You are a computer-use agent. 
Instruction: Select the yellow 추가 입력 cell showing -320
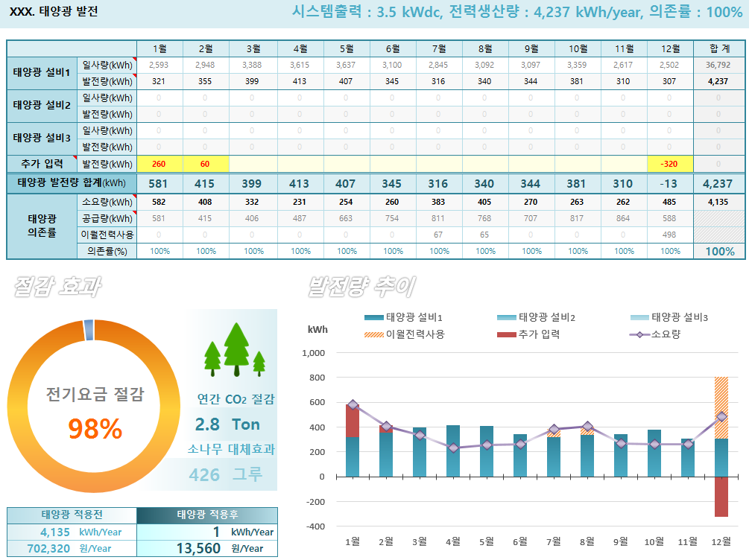click(x=670, y=164)
